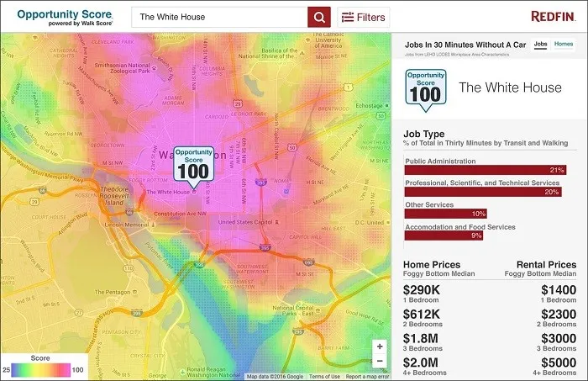The width and height of the screenshot is (588, 381).
Task: Click the Other Services 10% bar
Action: (446, 214)
